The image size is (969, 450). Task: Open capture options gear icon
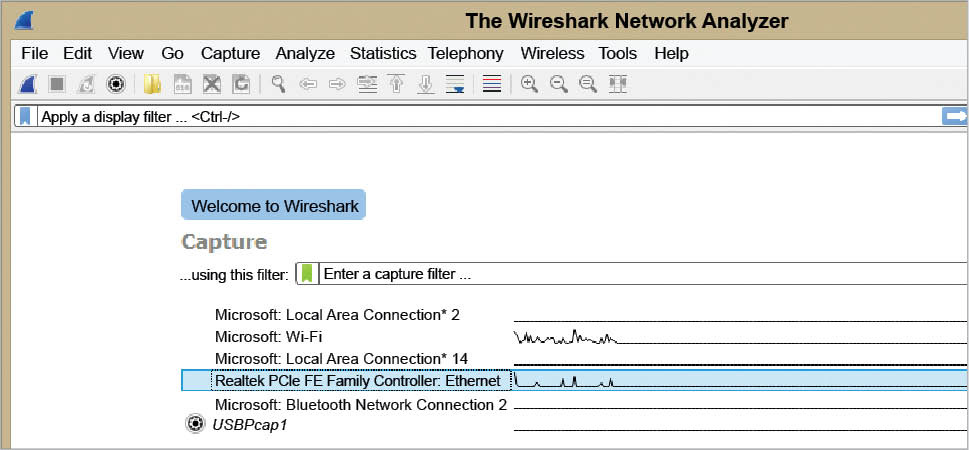(x=116, y=84)
